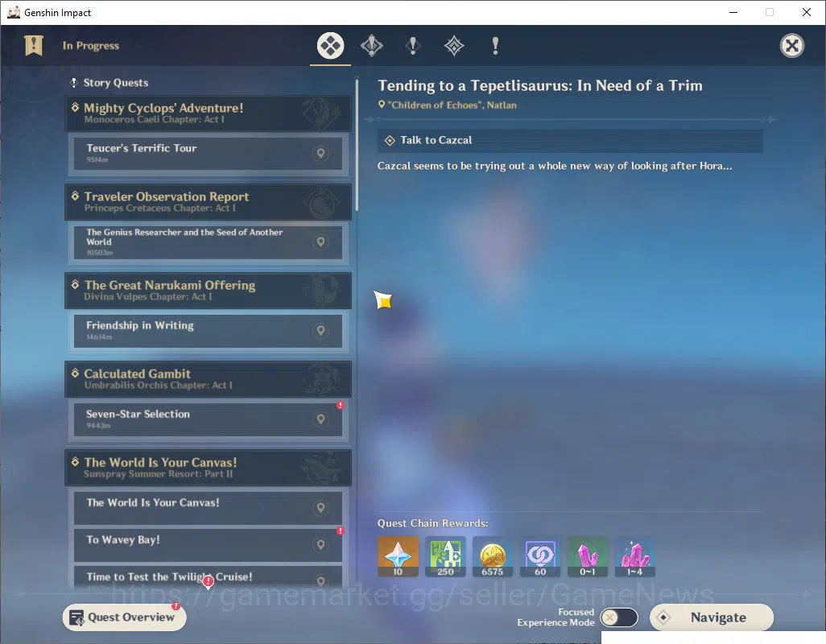Click the quest list scrollbar
Screen dimensions: 826x644
(x=357, y=145)
